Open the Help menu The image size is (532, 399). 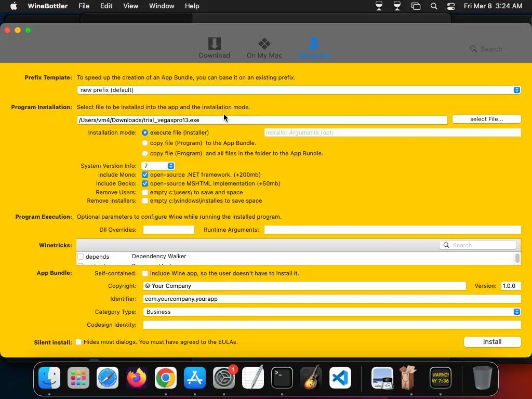[x=192, y=6]
